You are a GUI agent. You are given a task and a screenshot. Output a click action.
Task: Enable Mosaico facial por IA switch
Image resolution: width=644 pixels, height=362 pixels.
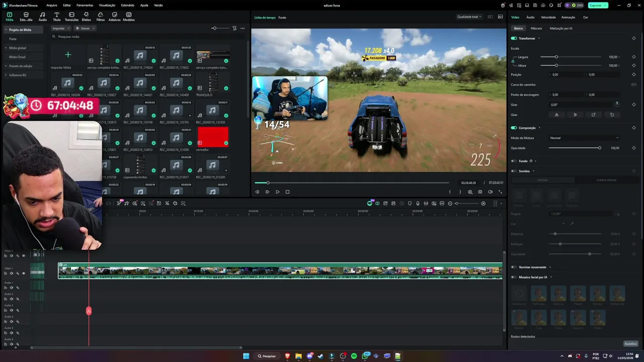514,277
